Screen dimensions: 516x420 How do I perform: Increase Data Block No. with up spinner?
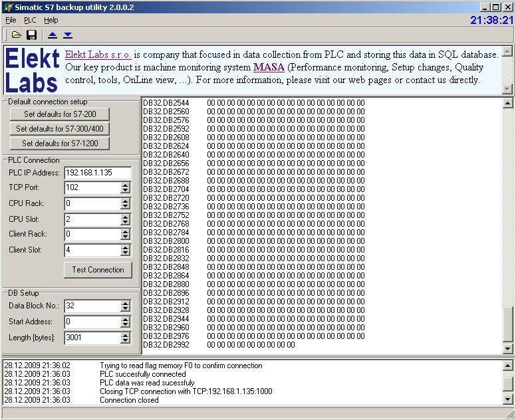tap(125, 303)
